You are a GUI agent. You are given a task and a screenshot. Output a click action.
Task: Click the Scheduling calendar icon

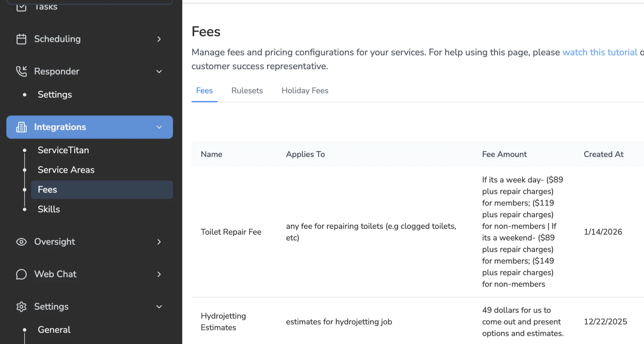21,39
